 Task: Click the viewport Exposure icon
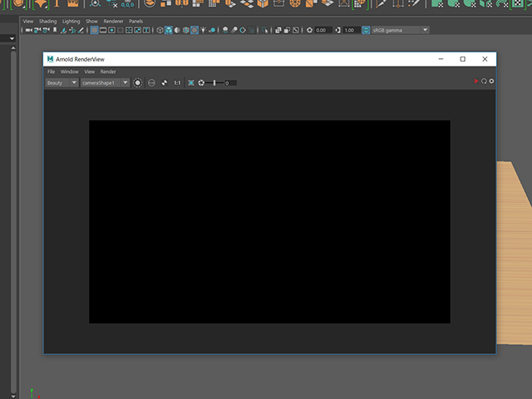[x=309, y=30]
